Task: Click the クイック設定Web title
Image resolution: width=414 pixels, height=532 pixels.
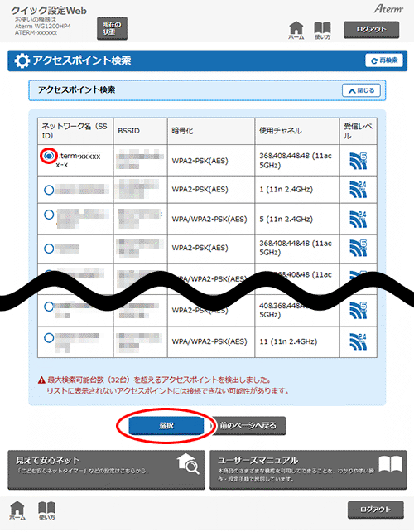Action: (x=49, y=11)
